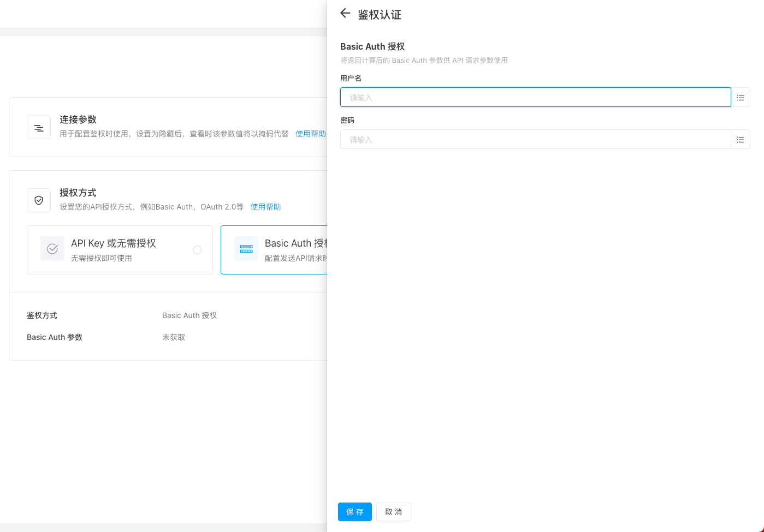Viewport: 764px width, 532px height.
Task: Click the 授权方式 section heading
Action: (x=78, y=193)
